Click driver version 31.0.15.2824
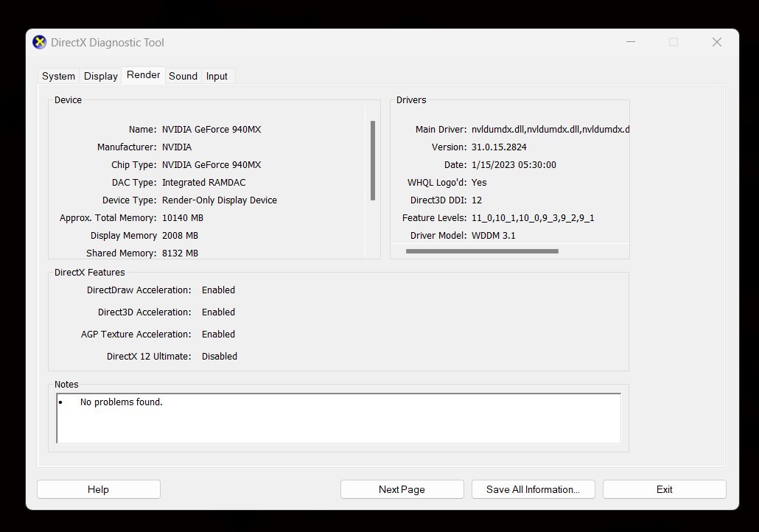 point(499,147)
